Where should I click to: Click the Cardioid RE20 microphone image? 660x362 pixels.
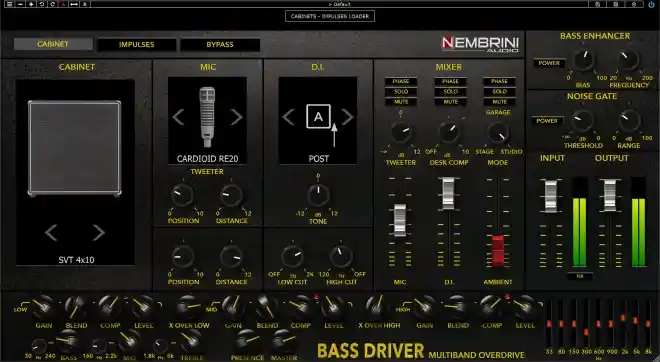point(207,117)
